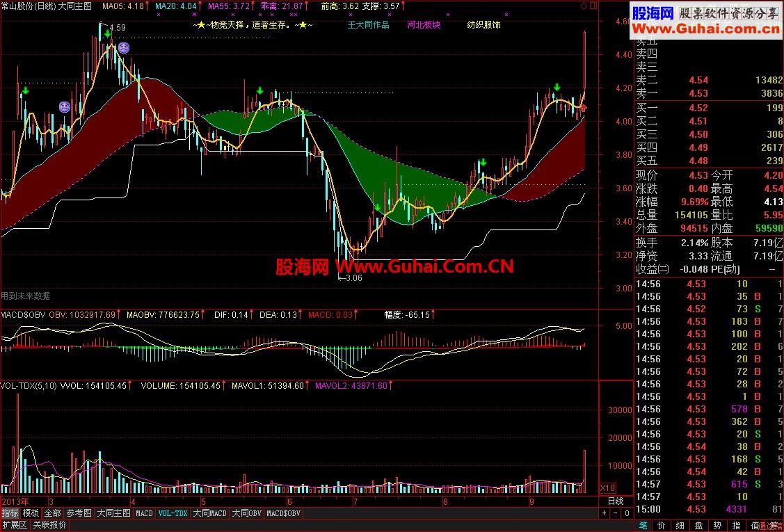Select the 大同主图 indicator tab

coord(113,513)
